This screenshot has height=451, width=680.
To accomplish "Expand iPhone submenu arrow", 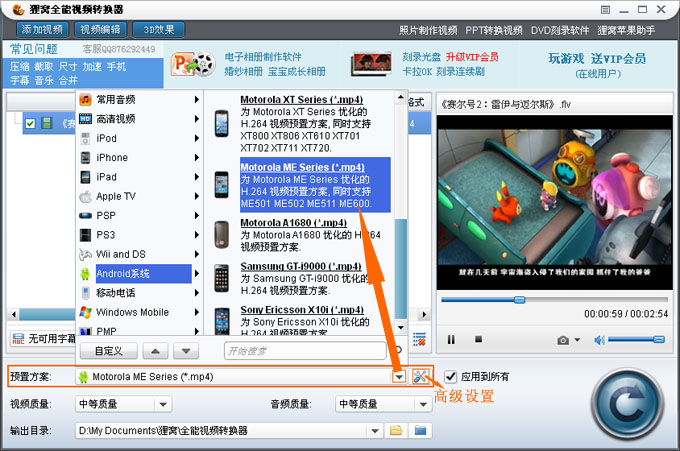I will 196,157.
